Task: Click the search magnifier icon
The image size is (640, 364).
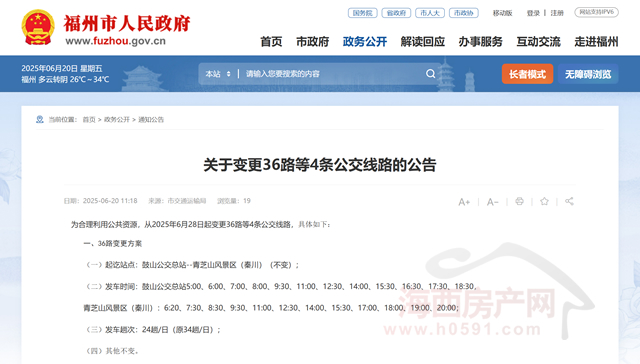Action: (x=430, y=74)
